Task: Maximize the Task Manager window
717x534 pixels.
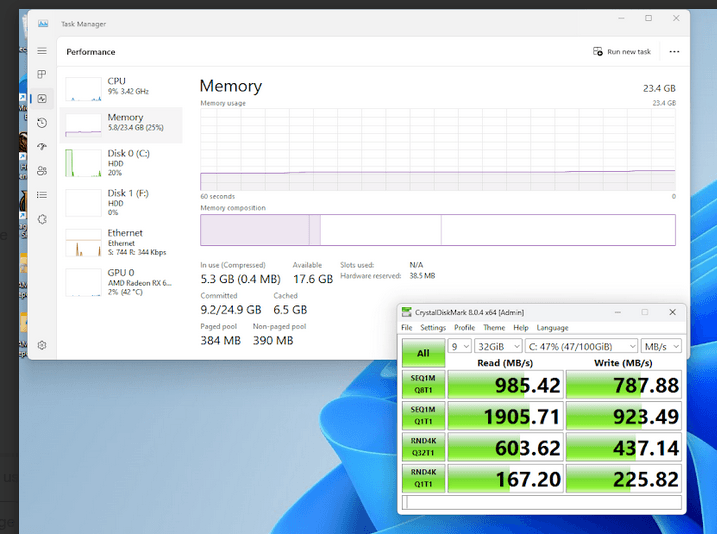Action: (x=648, y=18)
